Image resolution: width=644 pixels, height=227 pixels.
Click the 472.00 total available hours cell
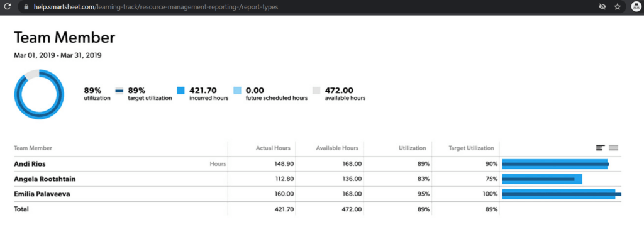(x=352, y=209)
